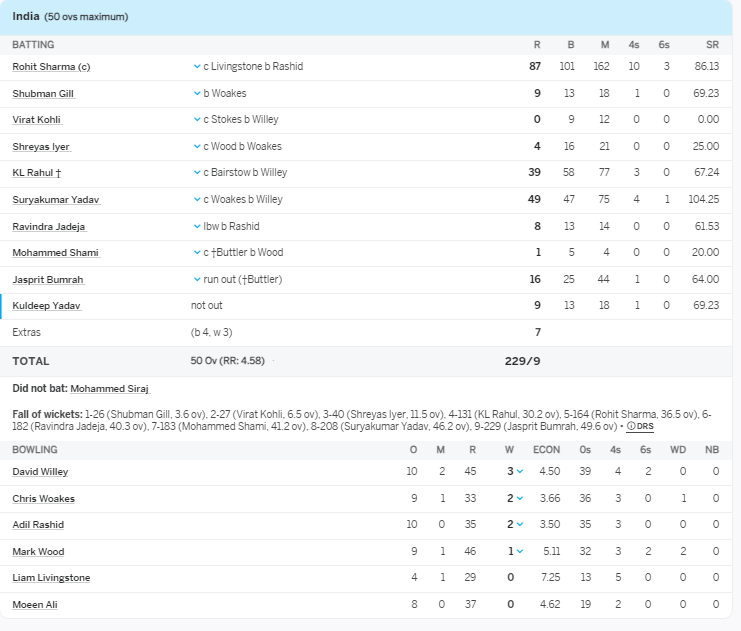Open Adil Rashid's wickets dropdown arrow
The image size is (741, 631).
(520, 525)
